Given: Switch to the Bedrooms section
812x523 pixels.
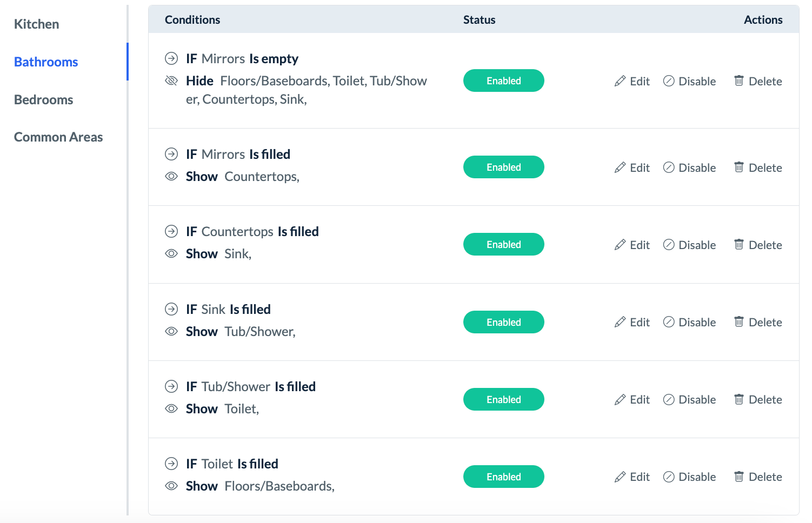Looking at the screenshot, I should point(44,100).
